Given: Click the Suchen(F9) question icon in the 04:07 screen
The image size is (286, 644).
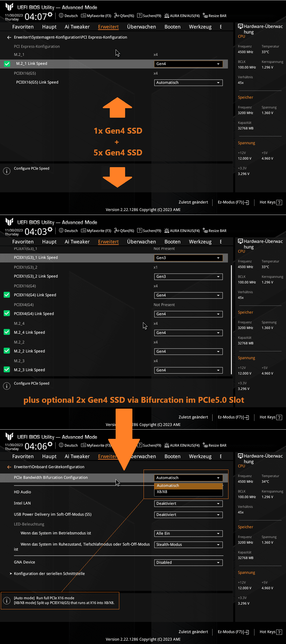Looking at the screenshot, I should tap(140, 16).
